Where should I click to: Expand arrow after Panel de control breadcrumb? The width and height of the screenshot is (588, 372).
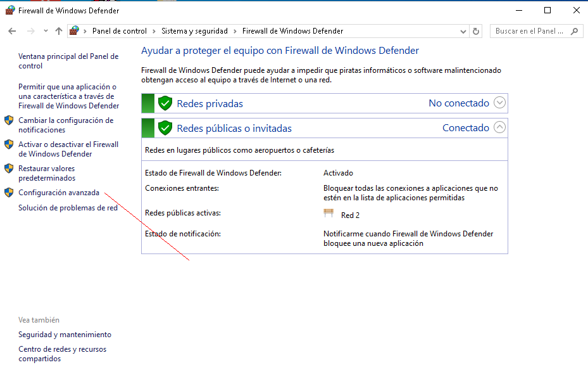(154, 32)
